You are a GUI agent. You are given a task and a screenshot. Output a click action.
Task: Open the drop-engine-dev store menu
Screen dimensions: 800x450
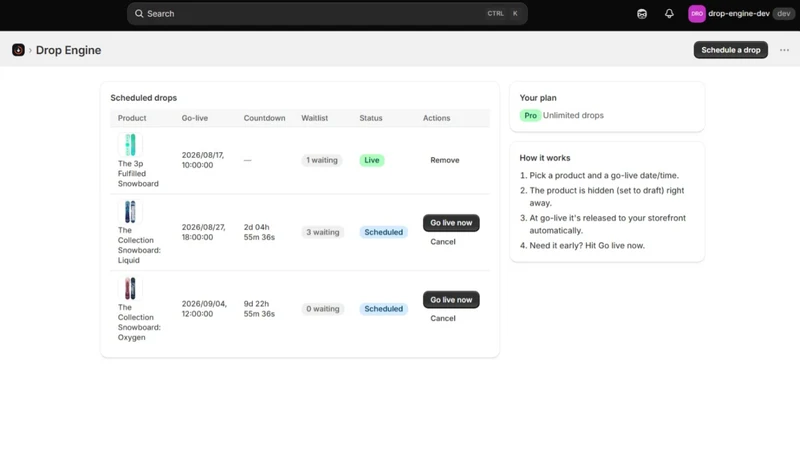pyautogui.click(x=741, y=14)
